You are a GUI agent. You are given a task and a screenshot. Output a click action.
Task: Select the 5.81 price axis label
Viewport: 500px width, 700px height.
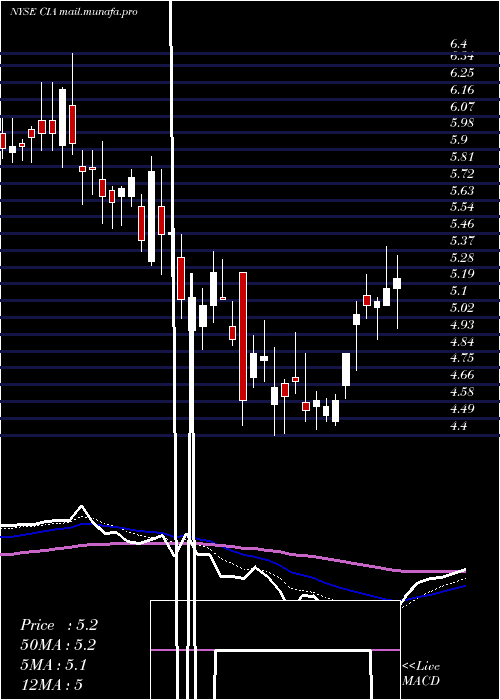click(462, 157)
